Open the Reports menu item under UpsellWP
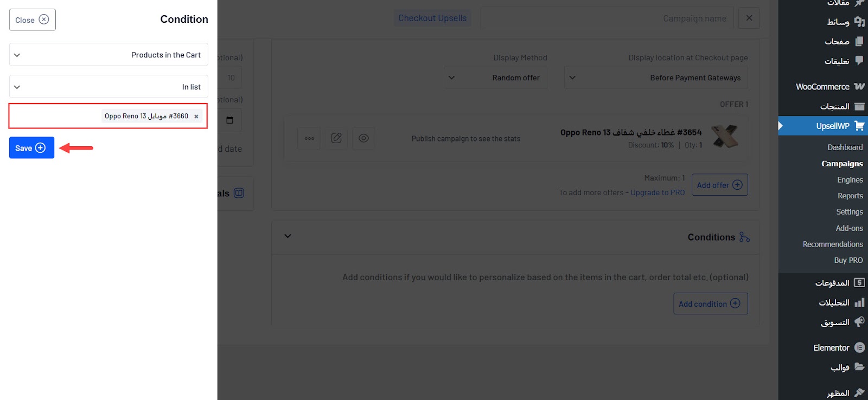Viewport: 868px width, 400px height. click(850, 196)
